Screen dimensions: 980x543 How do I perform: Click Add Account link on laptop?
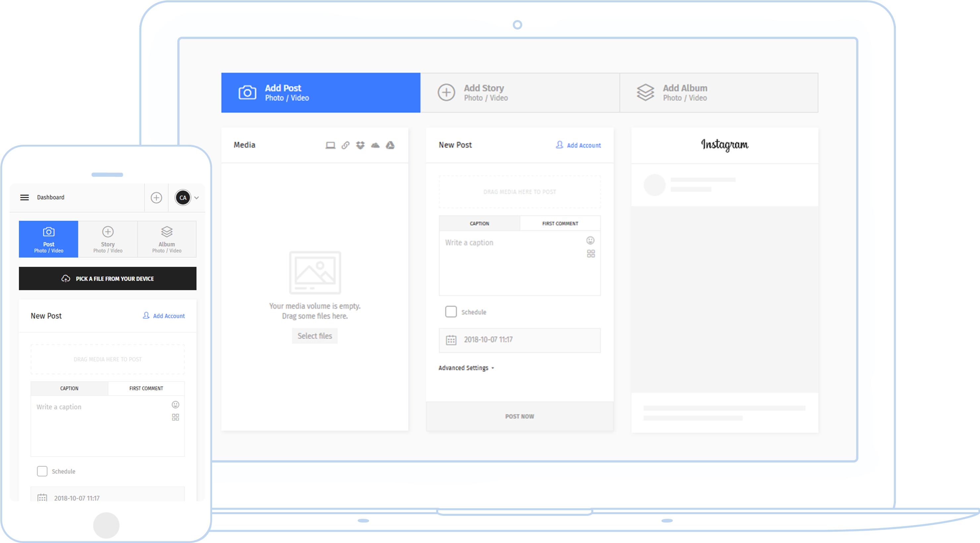click(578, 145)
